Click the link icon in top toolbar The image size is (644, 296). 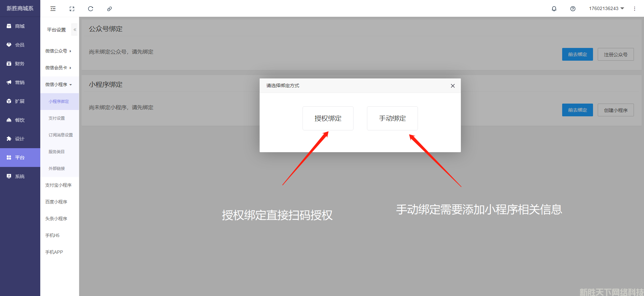pos(109,9)
